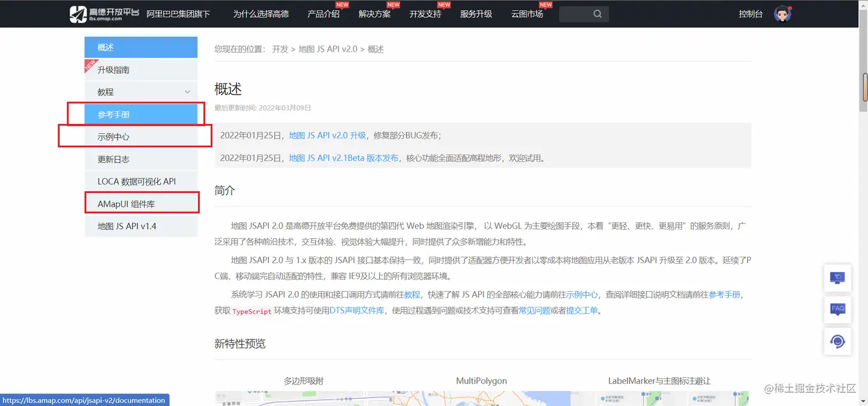Image resolution: width=868 pixels, height=406 pixels.
Task: Select LOCA 数据可视化 API in sidebar
Action: (x=141, y=181)
